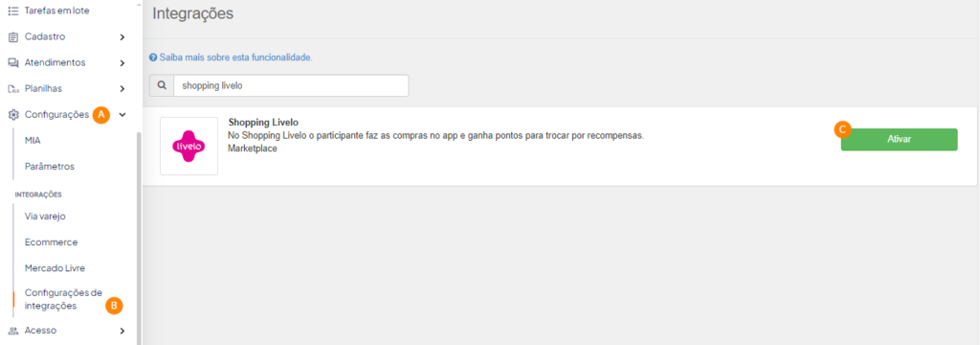Click the Cadastro clipboard icon
980x345 pixels.
coord(13,37)
